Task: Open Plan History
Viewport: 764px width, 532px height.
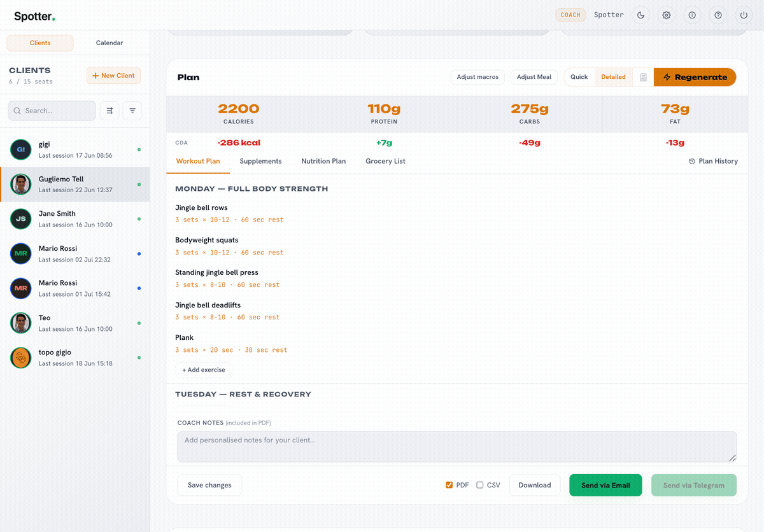Action: [713, 162]
